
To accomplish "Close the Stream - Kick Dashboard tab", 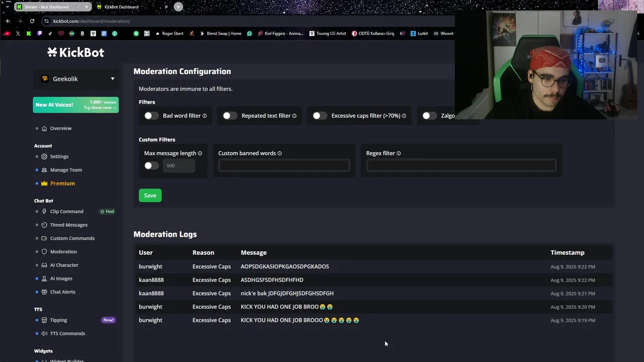I will 86,7.
